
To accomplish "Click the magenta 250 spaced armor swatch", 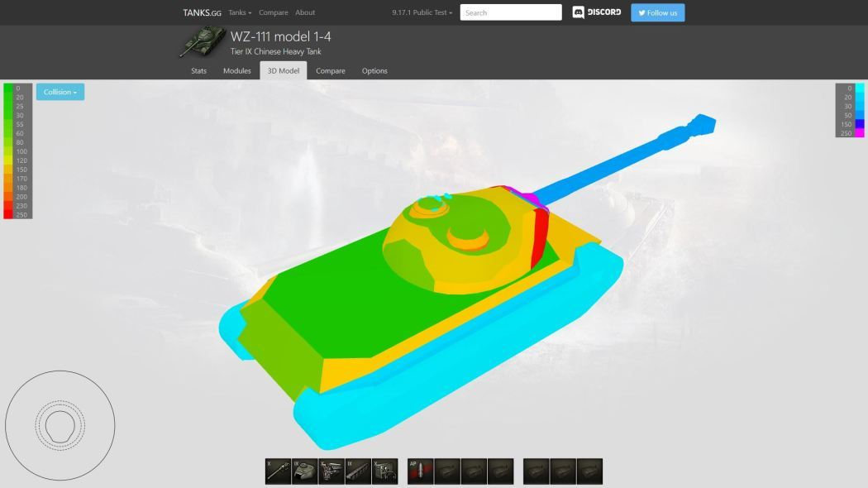I will (860, 133).
